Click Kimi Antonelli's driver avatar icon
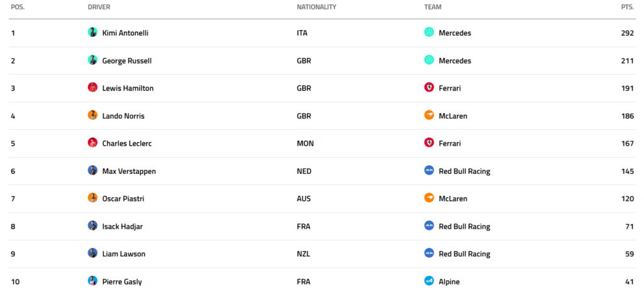644x292 pixels. (x=92, y=33)
